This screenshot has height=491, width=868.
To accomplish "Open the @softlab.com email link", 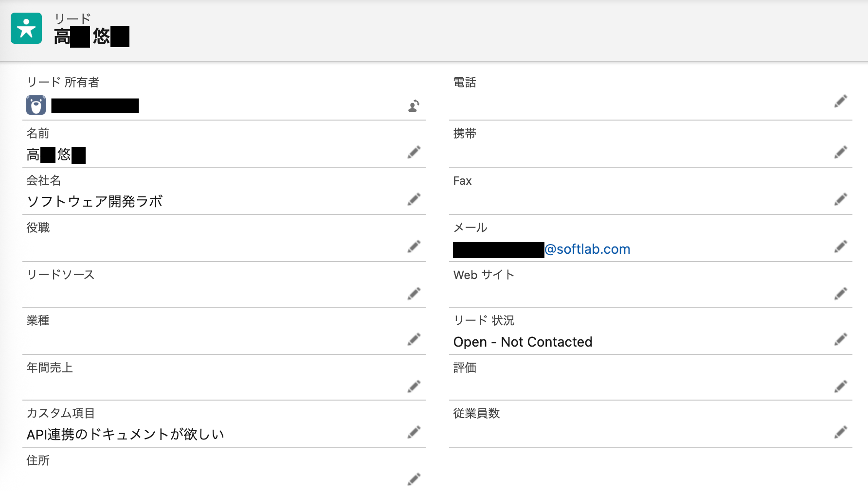I will pyautogui.click(x=542, y=249).
